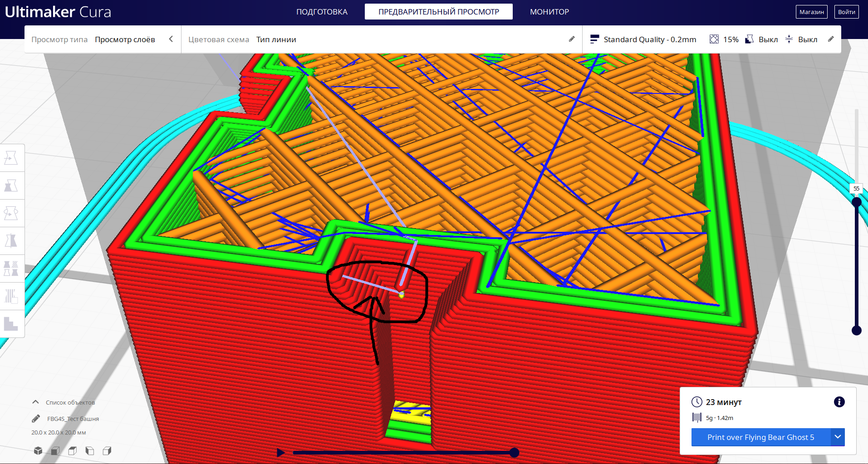This screenshot has height=464, width=868.
Task: Click the Войти sign-in button
Action: click(846, 12)
